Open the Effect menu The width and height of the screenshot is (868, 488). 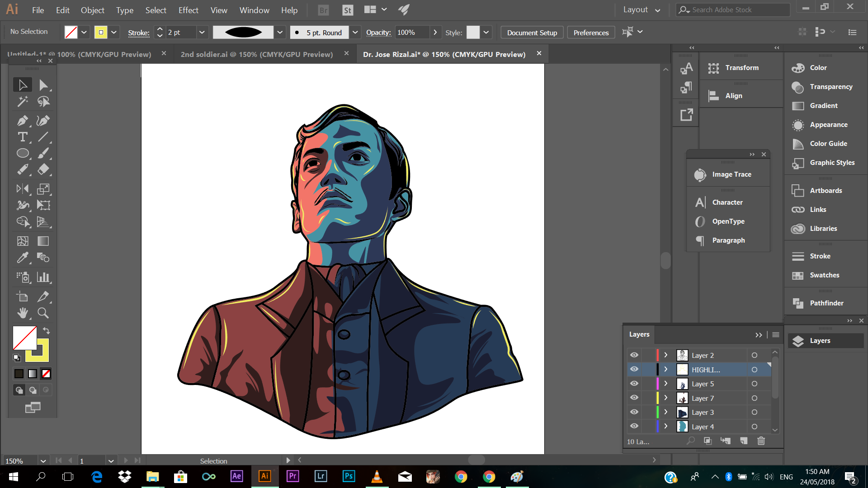(189, 10)
